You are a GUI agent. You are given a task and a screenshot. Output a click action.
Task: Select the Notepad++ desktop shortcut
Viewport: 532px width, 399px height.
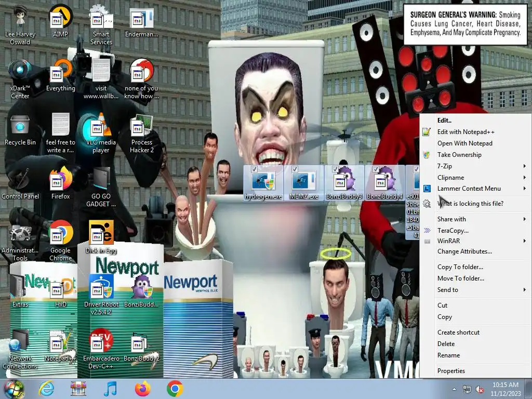pos(60,346)
